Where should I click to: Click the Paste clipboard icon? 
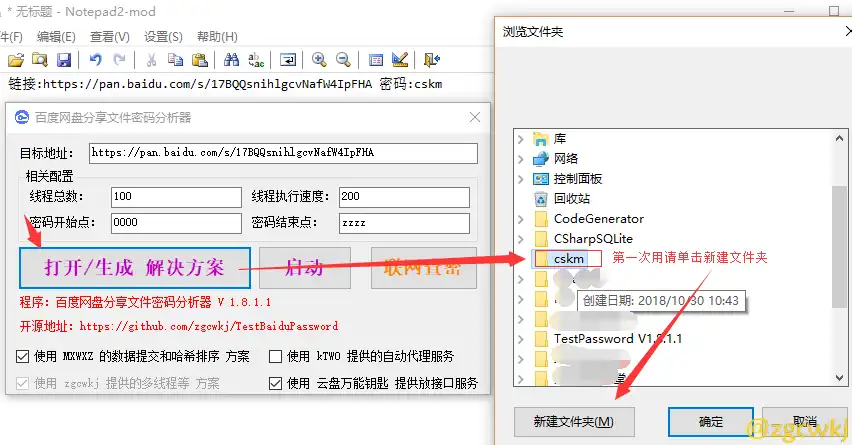200,60
